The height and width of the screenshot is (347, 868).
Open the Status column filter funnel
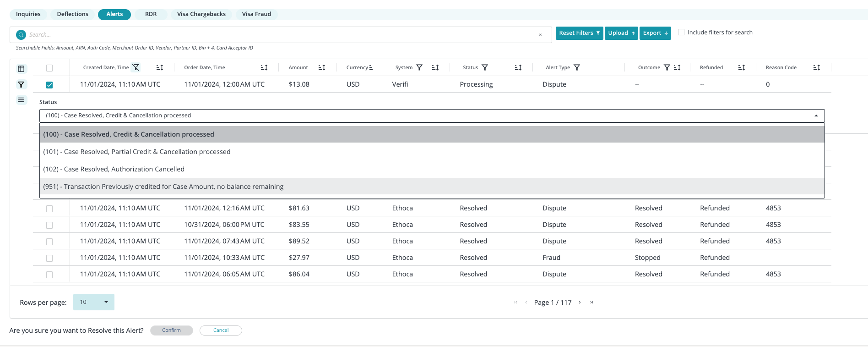(485, 67)
